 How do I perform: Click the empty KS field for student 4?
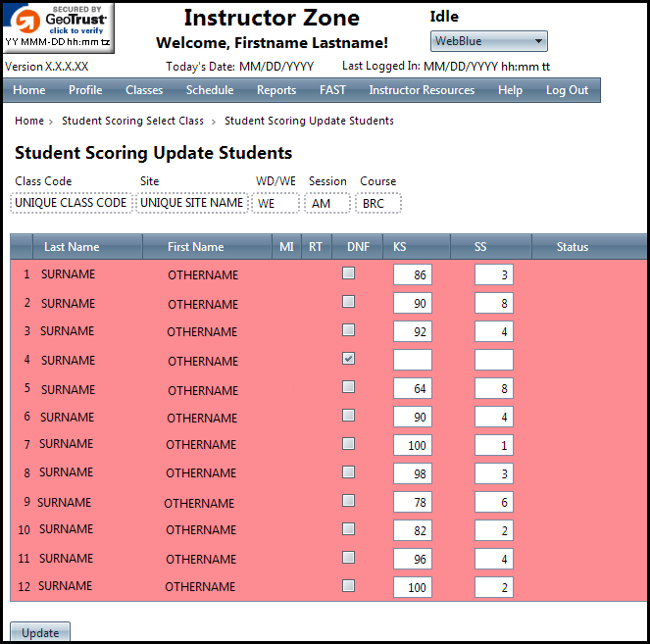(x=413, y=360)
